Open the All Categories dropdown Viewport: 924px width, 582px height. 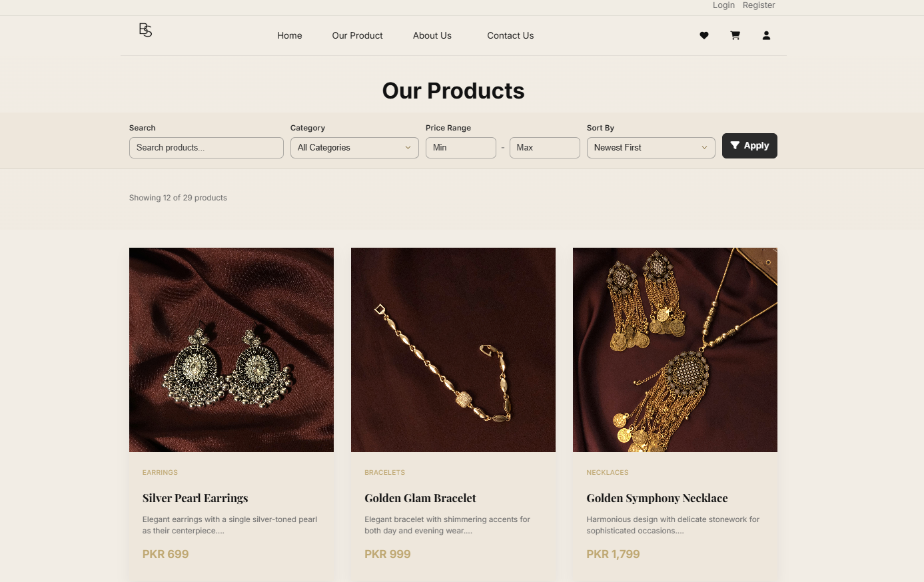pos(354,147)
